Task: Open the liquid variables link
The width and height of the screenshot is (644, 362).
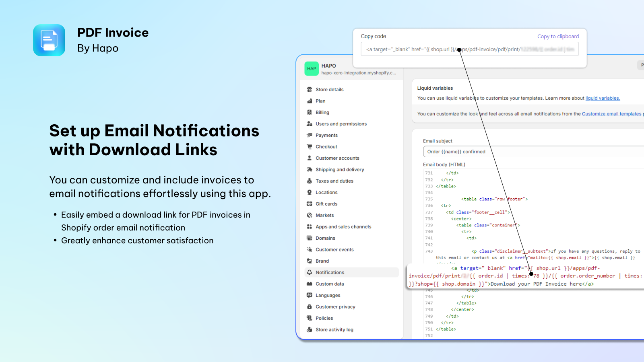Action: click(603, 98)
